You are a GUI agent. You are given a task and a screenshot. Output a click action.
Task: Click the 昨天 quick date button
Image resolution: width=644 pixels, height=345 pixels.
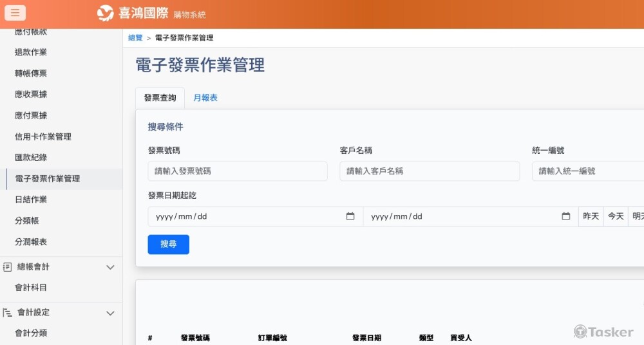[591, 216]
